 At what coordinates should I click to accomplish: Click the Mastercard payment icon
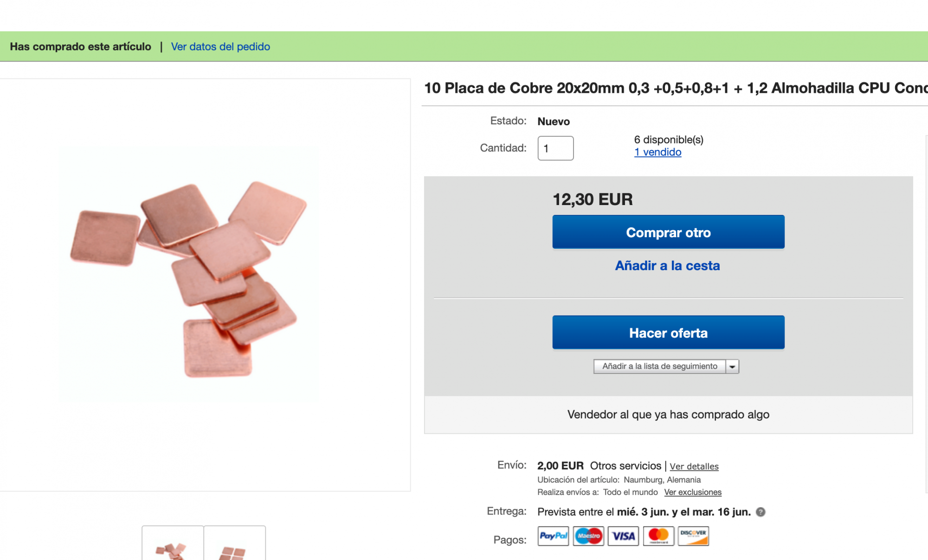[x=658, y=536]
